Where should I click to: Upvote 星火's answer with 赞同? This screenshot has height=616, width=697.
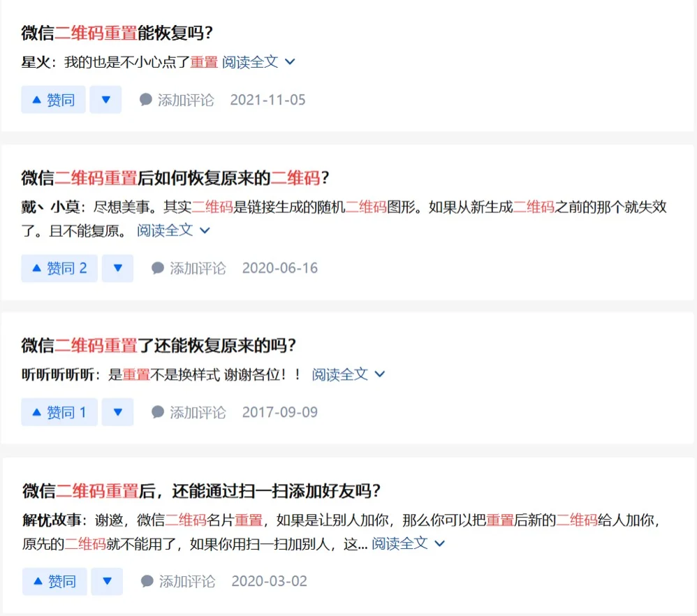click(53, 100)
